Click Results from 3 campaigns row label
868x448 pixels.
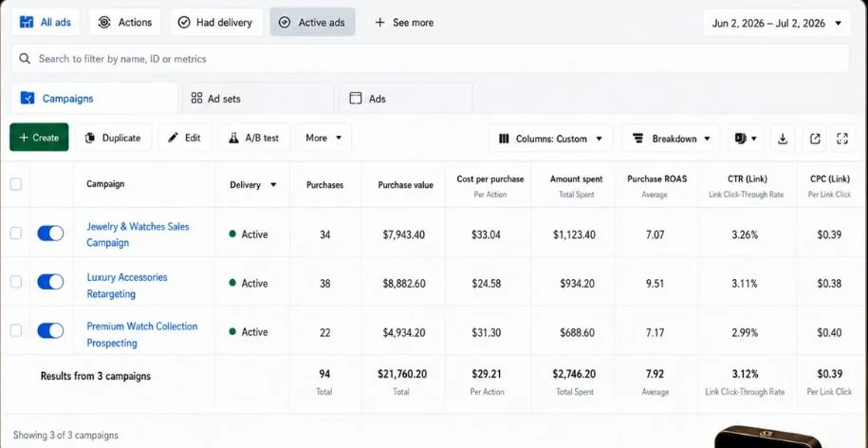click(95, 376)
